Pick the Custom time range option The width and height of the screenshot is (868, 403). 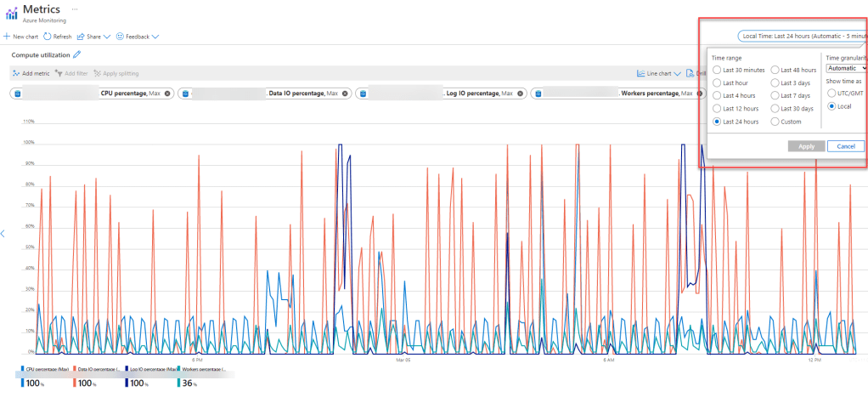pos(775,122)
